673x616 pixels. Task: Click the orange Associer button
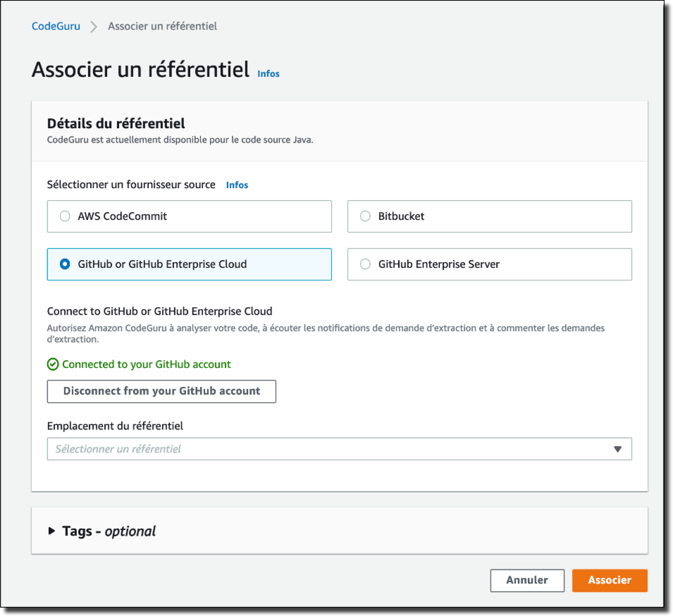(x=610, y=580)
